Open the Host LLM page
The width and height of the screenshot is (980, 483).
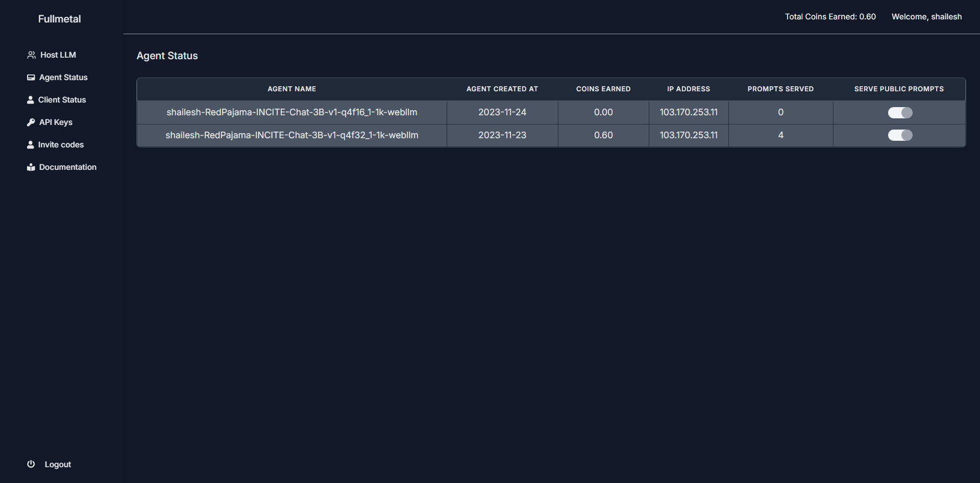(58, 55)
